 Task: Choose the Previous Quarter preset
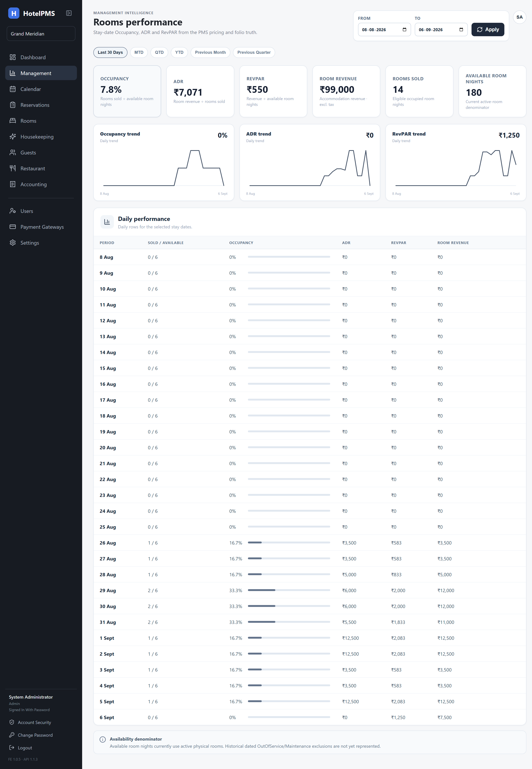[254, 52]
